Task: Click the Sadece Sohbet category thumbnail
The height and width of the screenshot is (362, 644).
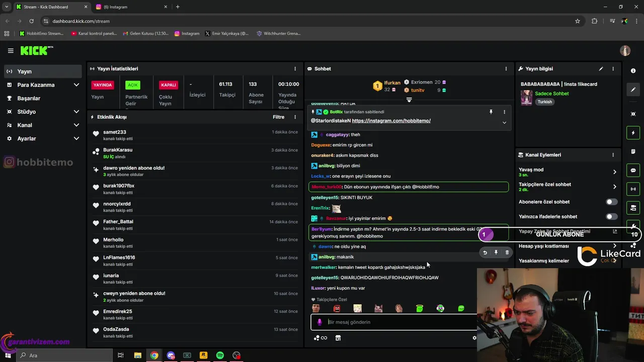Action: click(x=526, y=98)
